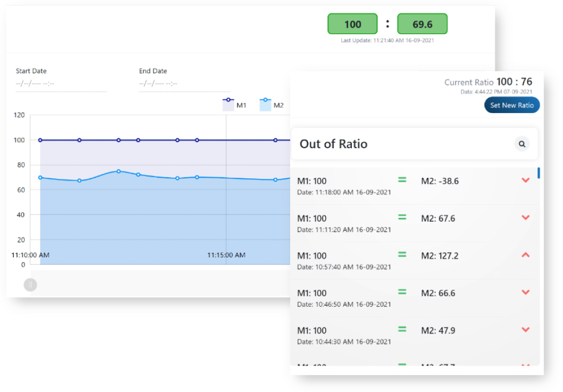Click the search icon in Out of Ratio
The width and height of the screenshot is (563, 392).
tap(522, 144)
